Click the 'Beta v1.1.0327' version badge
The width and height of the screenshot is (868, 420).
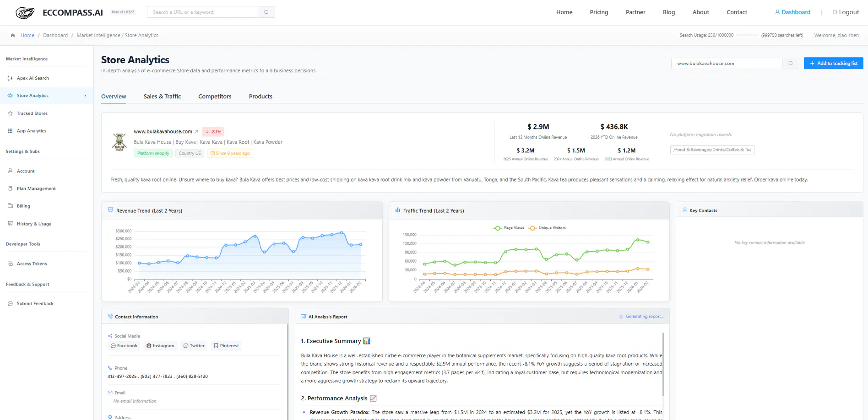point(123,12)
